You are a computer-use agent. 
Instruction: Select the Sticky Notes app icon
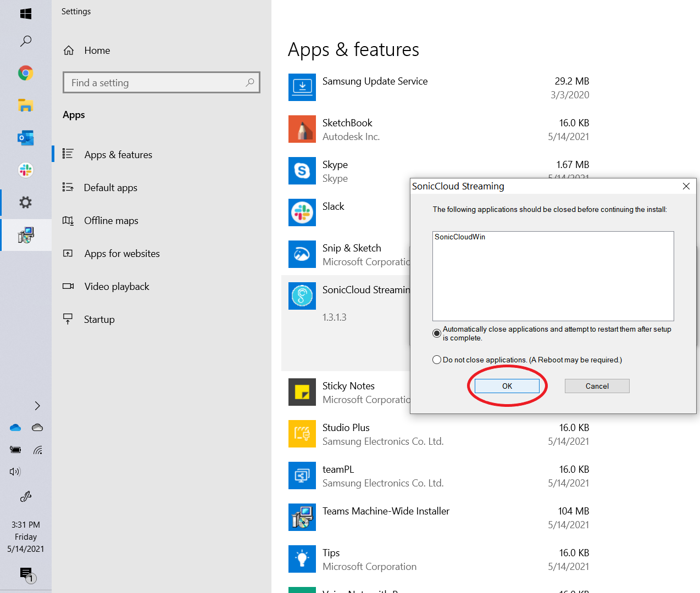click(302, 392)
